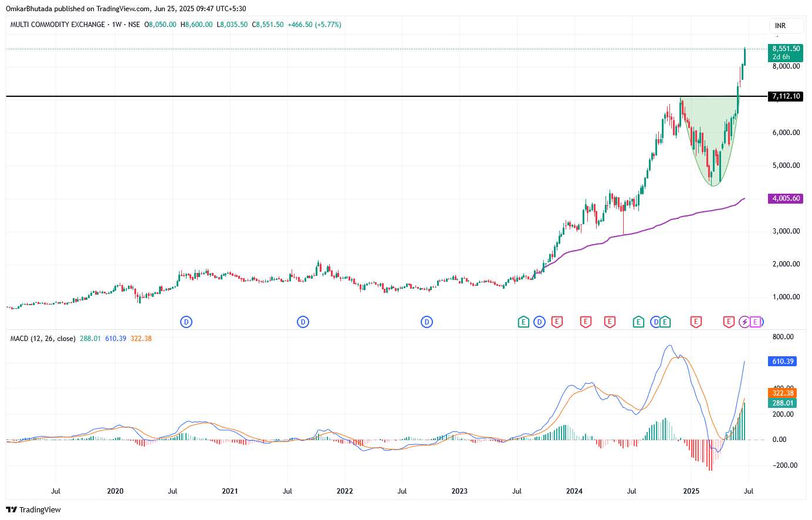Click the blue dividend marker in mid-2021

tap(303, 322)
